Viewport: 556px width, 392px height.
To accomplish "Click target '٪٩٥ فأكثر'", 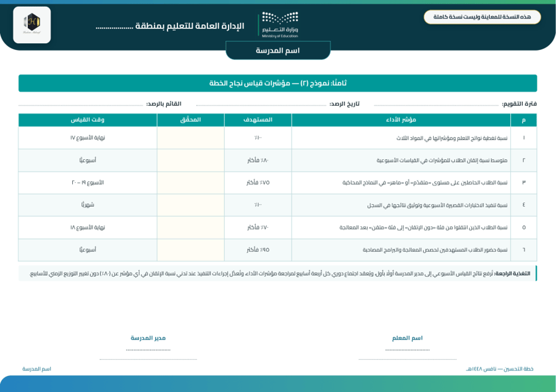I will 258,250.
